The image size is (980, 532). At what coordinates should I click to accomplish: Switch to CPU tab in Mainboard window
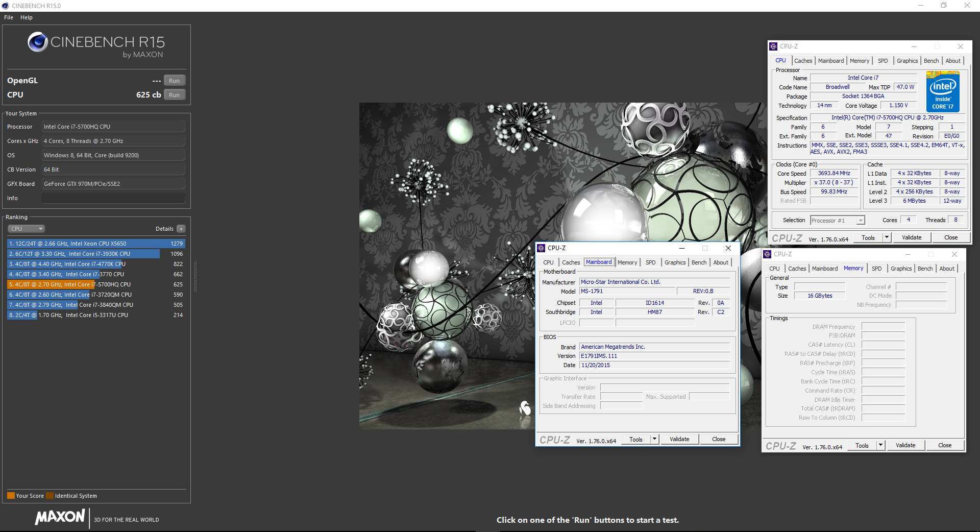[548, 262]
